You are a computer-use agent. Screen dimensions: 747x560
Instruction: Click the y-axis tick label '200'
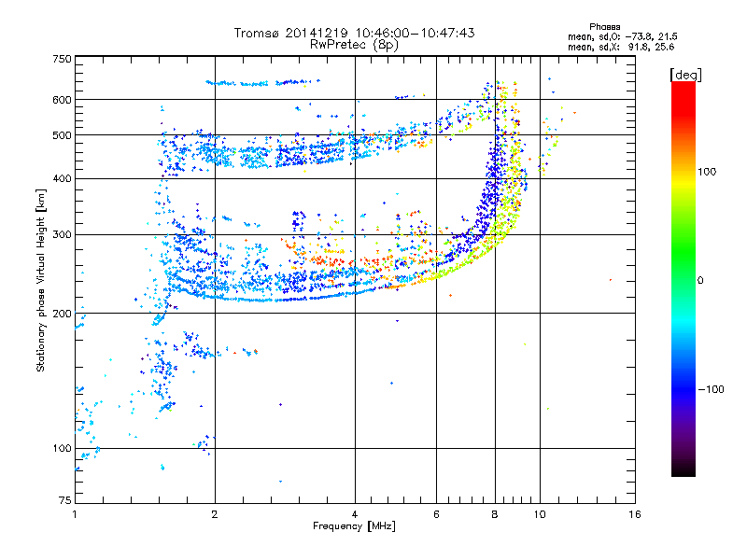point(63,314)
